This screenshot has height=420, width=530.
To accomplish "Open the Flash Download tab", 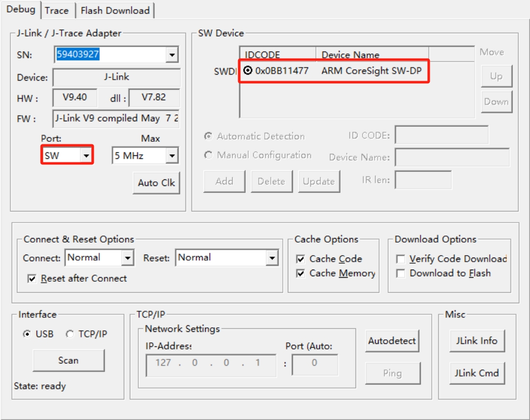I will pyautogui.click(x=115, y=11).
